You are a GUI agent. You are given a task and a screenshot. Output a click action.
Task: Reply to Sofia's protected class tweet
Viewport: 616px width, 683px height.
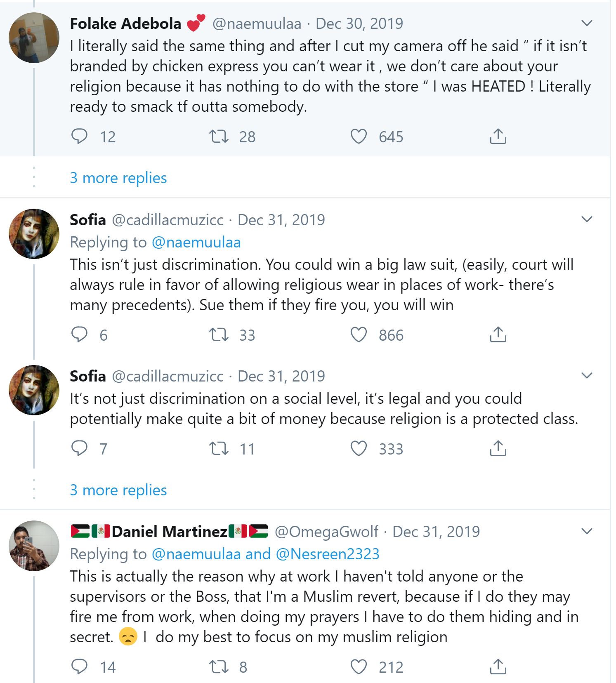coord(79,448)
